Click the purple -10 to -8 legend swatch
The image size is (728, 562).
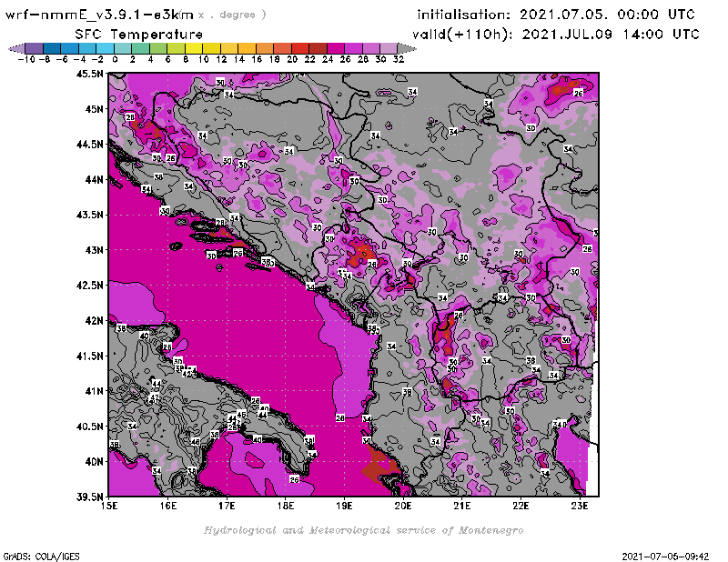coord(35,48)
